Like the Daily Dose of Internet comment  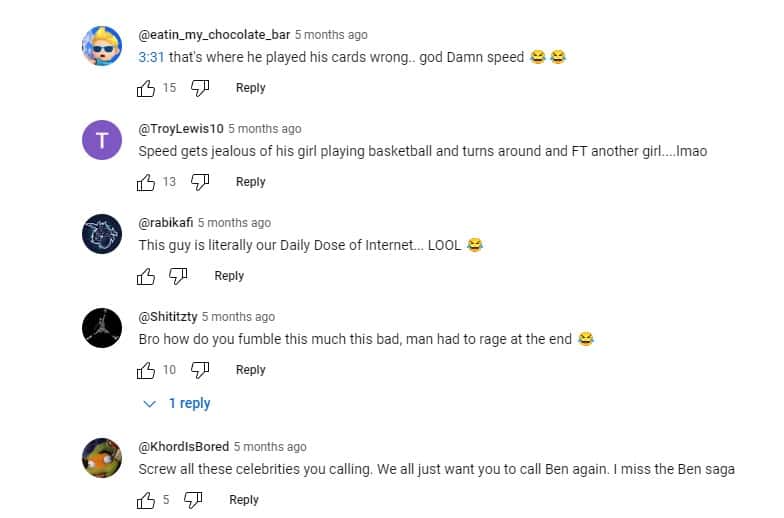pyautogui.click(x=146, y=276)
